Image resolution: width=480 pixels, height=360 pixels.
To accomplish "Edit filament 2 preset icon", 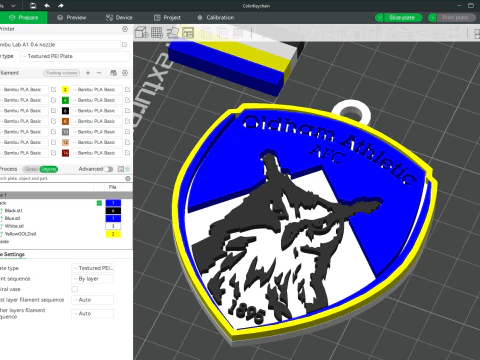I will [127, 89].
